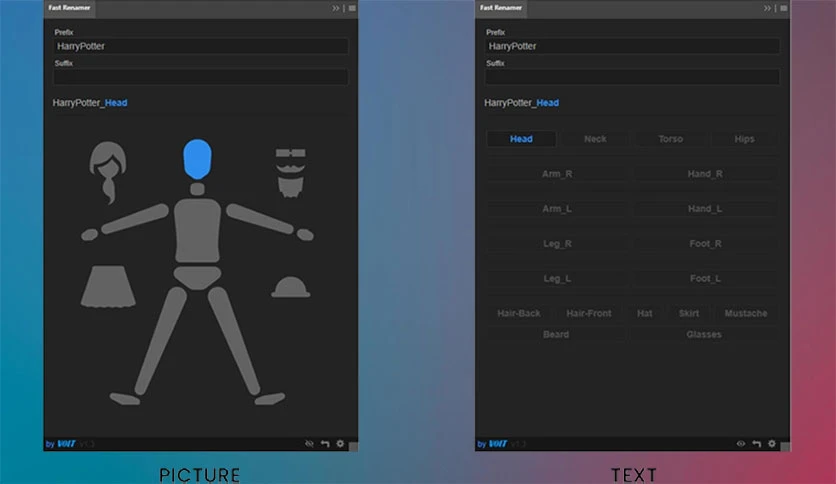Click the Hair-Back button
Image resolution: width=836 pixels, height=484 pixels.
[519, 313]
